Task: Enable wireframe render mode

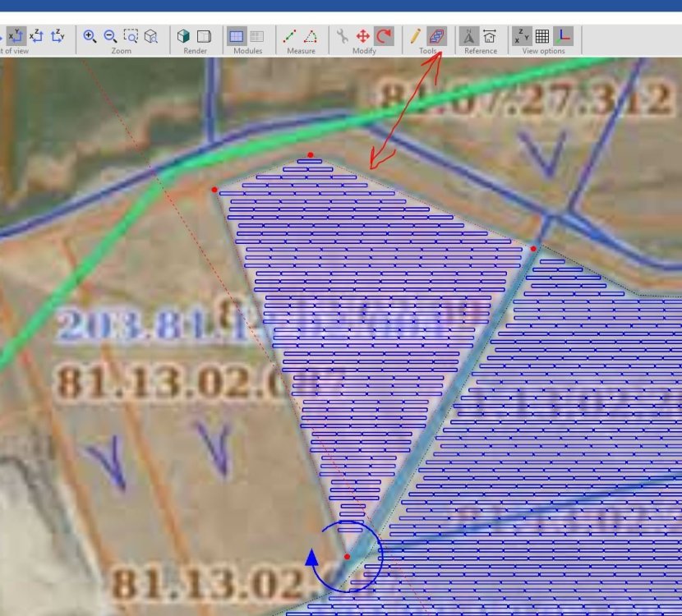Action: point(205,36)
